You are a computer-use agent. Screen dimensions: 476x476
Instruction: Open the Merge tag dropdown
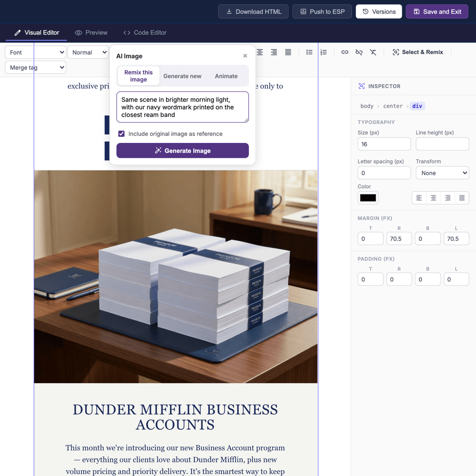[x=35, y=67]
